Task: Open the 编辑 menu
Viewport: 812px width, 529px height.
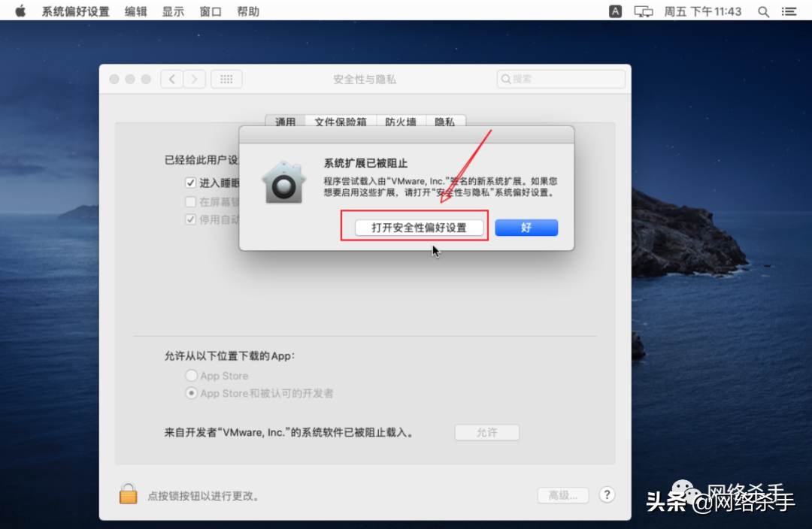Action: coord(135,11)
